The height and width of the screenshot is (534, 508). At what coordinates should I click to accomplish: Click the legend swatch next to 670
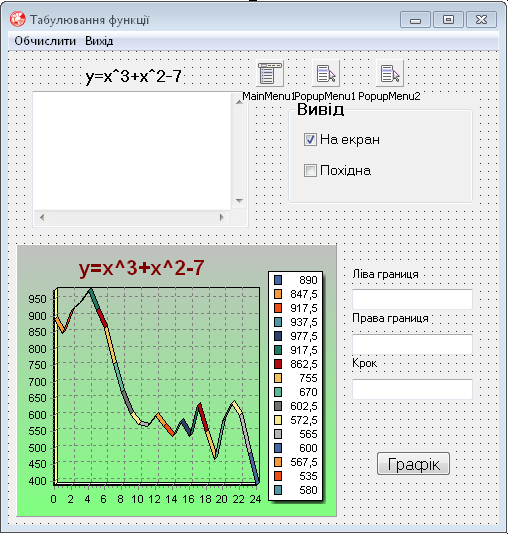[x=278, y=392]
